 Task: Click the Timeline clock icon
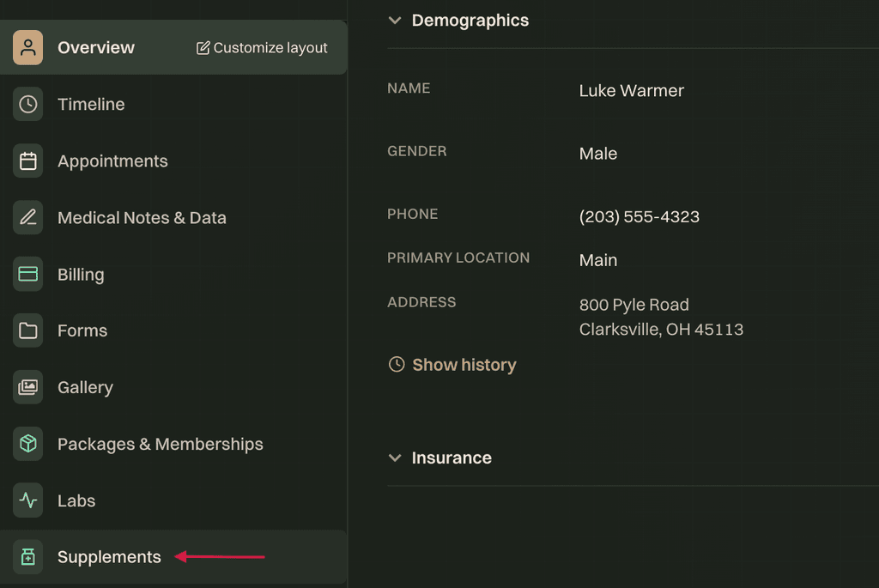point(28,104)
